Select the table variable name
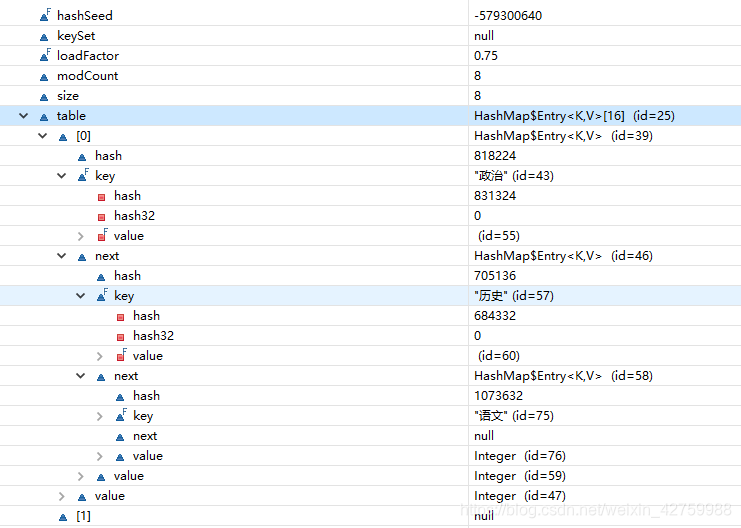This screenshot has height=528, width=741. [71, 116]
